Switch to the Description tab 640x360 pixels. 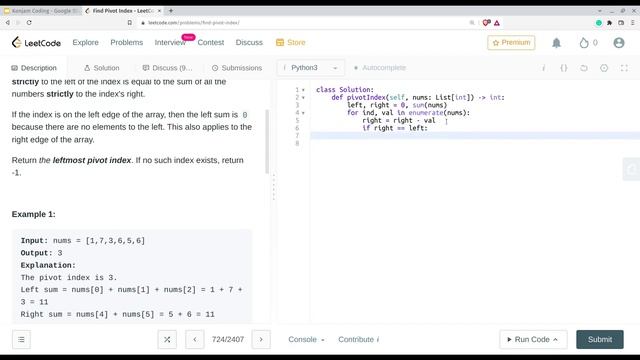pyautogui.click(x=34, y=68)
